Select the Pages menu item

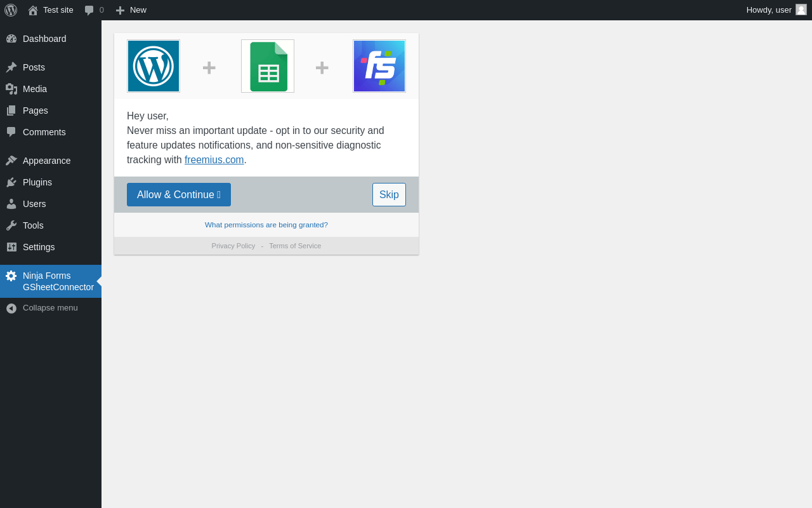pyautogui.click(x=51, y=110)
